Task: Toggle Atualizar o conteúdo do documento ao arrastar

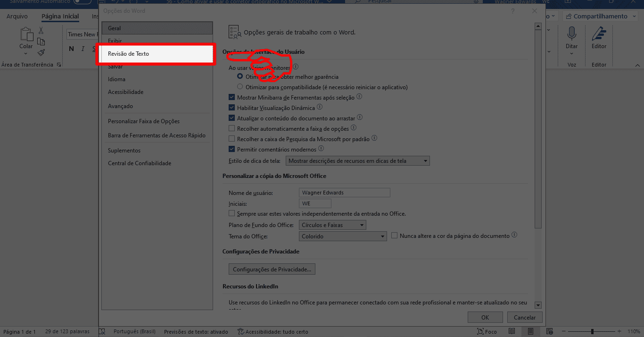Action: coord(231,118)
